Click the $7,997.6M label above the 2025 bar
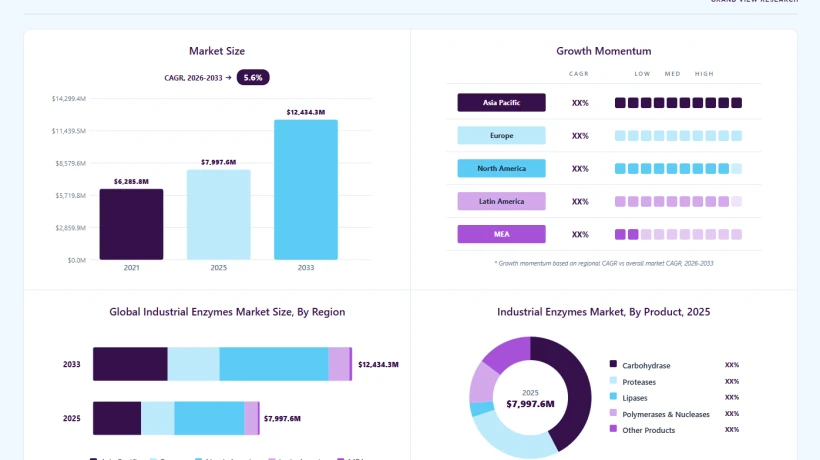The height and width of the screenshot is (460, 820). [x=219, y=162]
